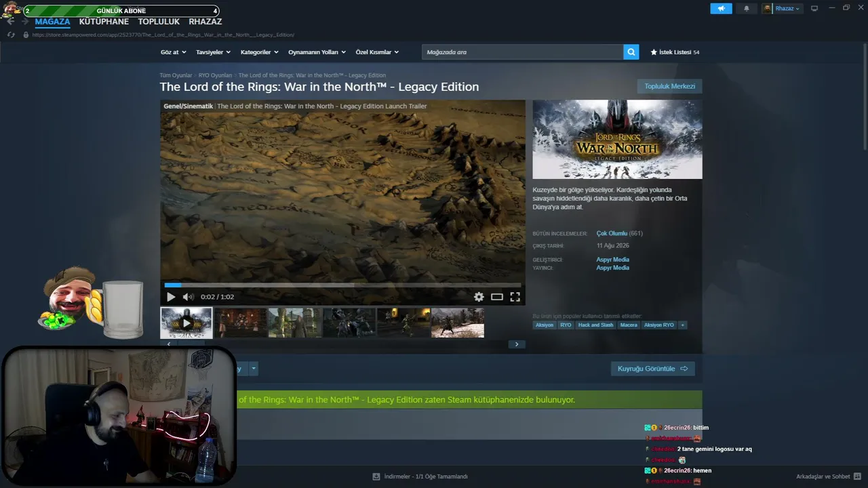Open the announcements megaphone button
868x488 pixels.
click(721, 8)
